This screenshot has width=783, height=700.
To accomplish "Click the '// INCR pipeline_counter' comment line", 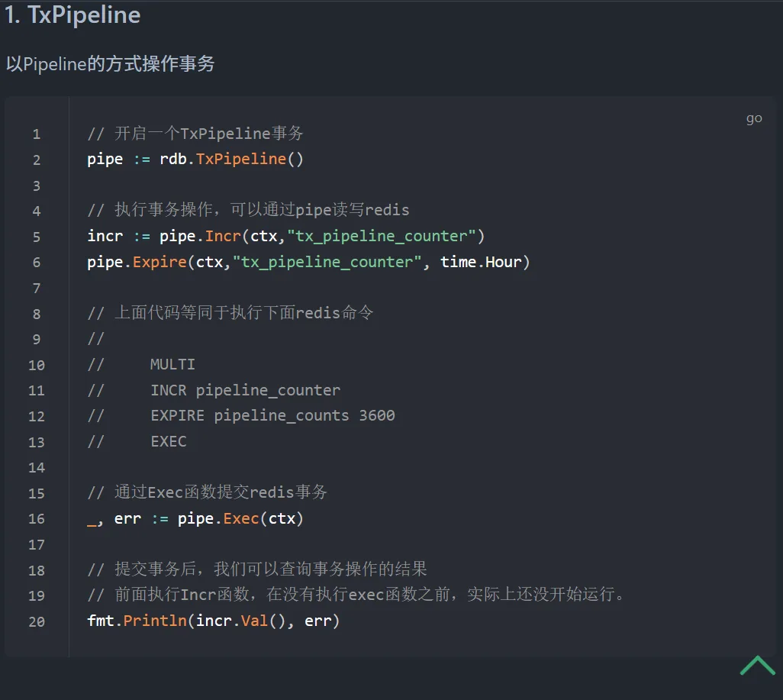I will (x=214, y=390).
